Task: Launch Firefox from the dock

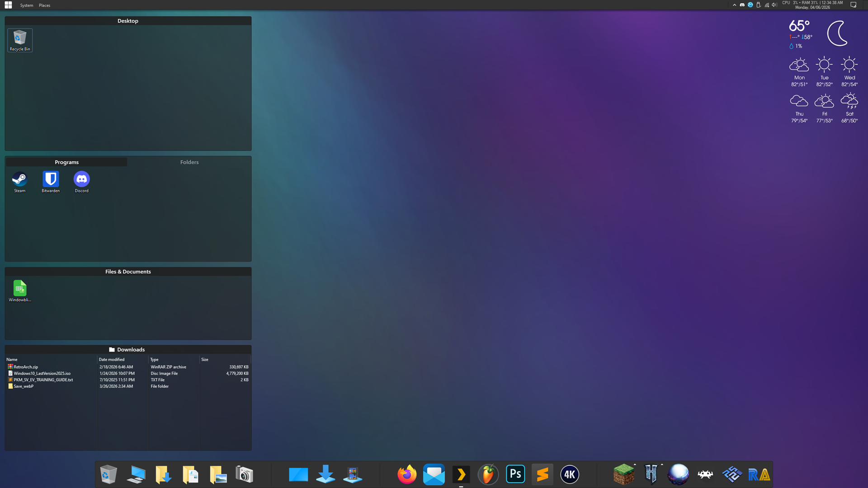Action: click(406, 474)
